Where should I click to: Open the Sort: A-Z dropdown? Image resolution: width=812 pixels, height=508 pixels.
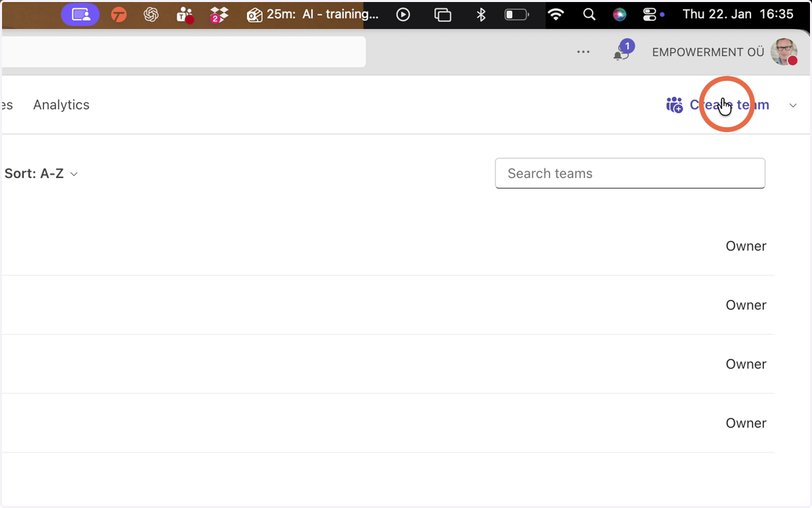click(x=41, y=174)
